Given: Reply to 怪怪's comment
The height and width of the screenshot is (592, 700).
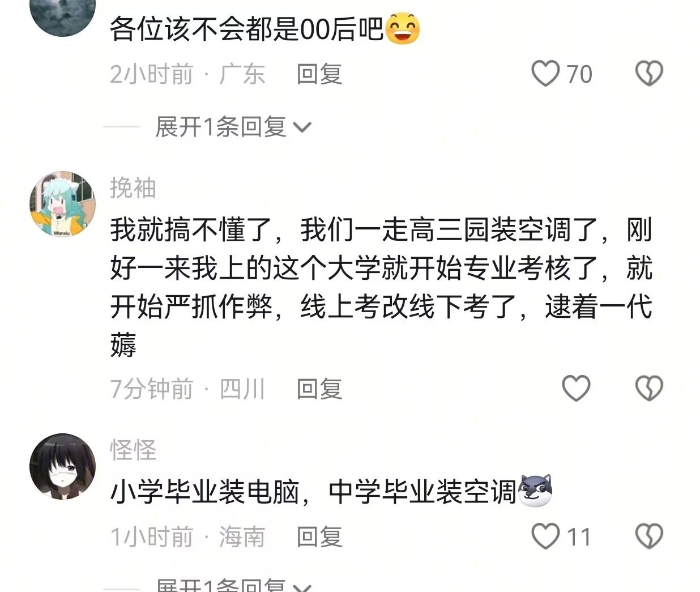Looking at the screenshot, I should coord(319,537).
